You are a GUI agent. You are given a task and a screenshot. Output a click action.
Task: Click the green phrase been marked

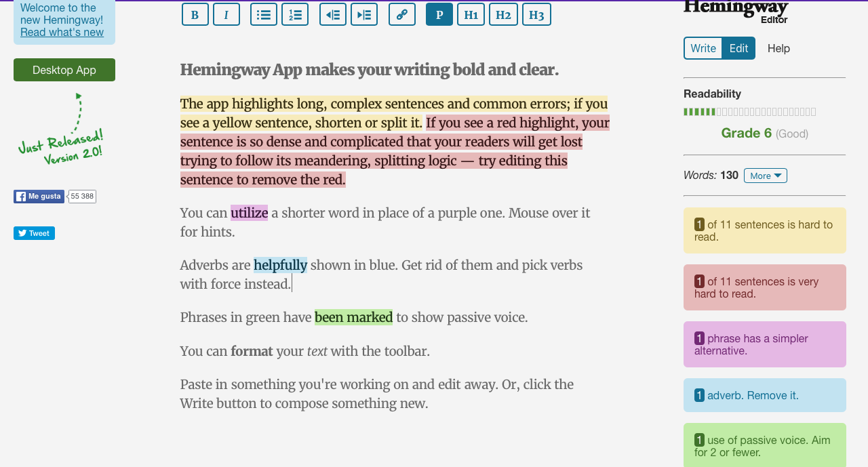tap(353, 317)
